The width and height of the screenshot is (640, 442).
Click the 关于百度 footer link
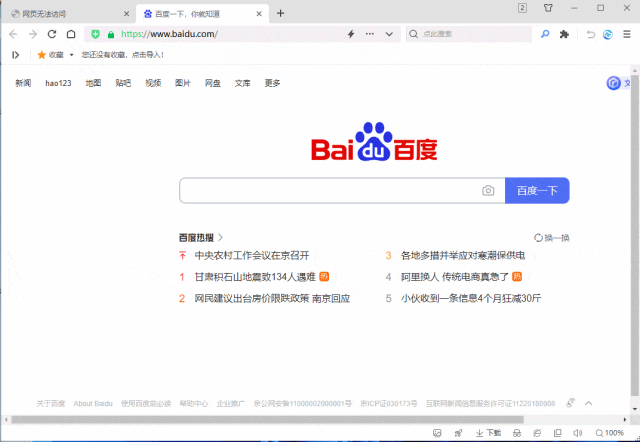[x=51, y=404]
